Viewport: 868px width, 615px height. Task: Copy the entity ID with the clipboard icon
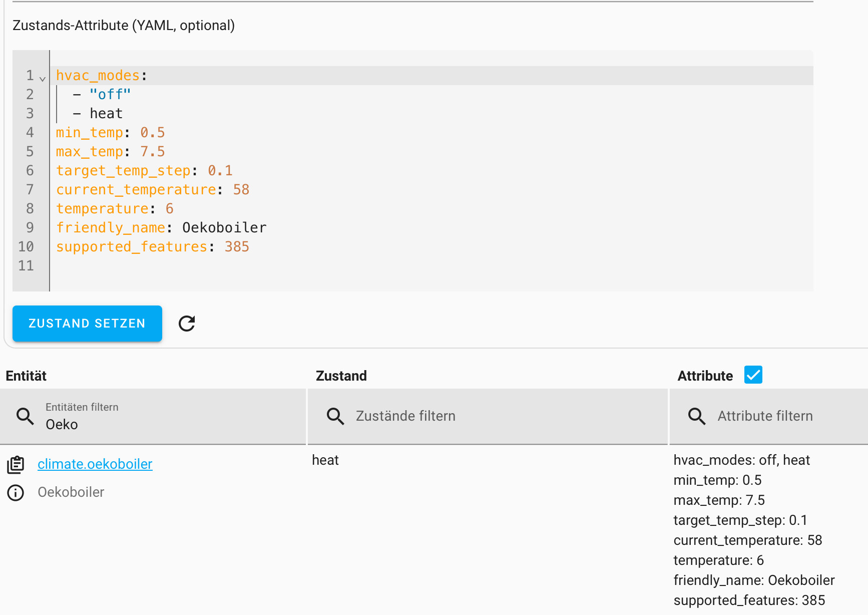tap(16, 465)
